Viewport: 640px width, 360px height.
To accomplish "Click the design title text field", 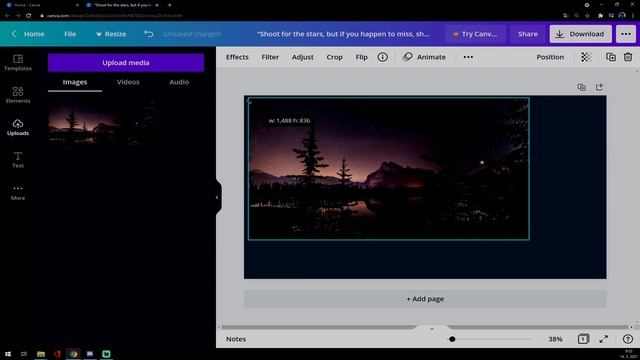I will coord(343,34).
